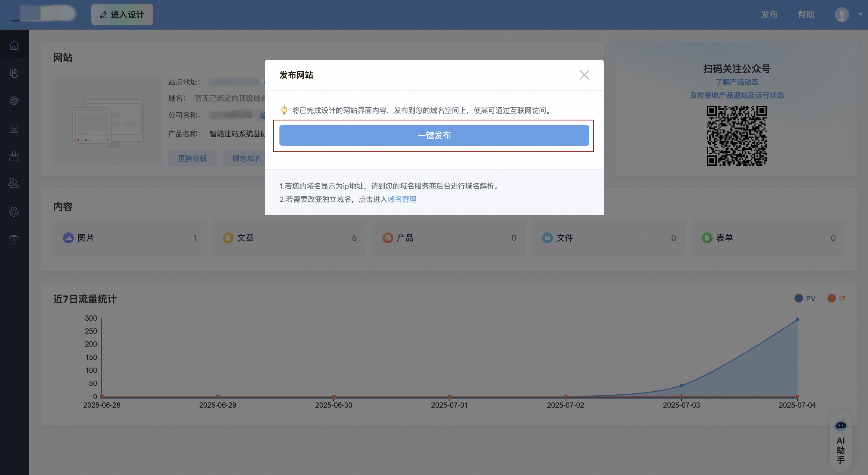Select the home icon in the sidebar
The height and width of the screenshot is (475, 868).
click(14, 45)
